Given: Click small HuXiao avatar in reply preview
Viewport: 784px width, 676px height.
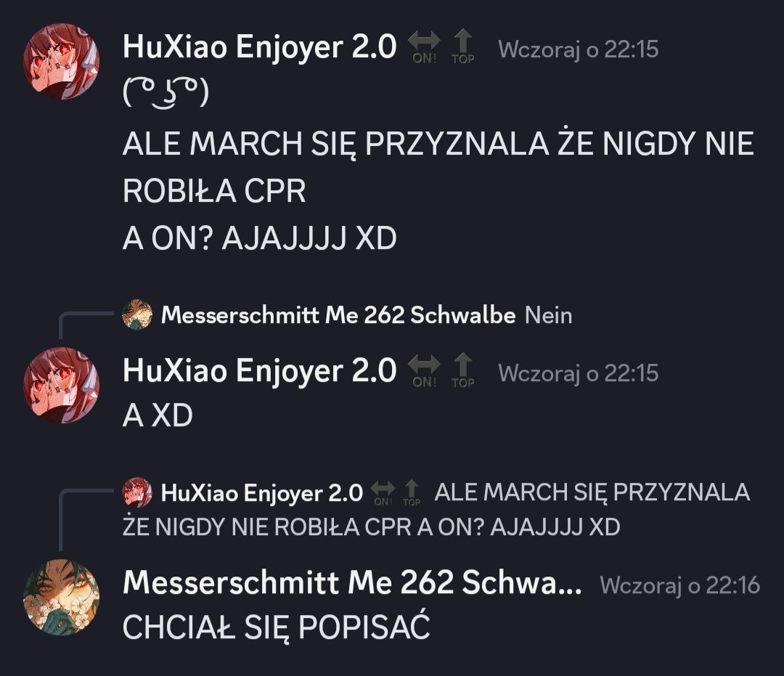Looking at the screenshot, I should [x=137, y=492].
